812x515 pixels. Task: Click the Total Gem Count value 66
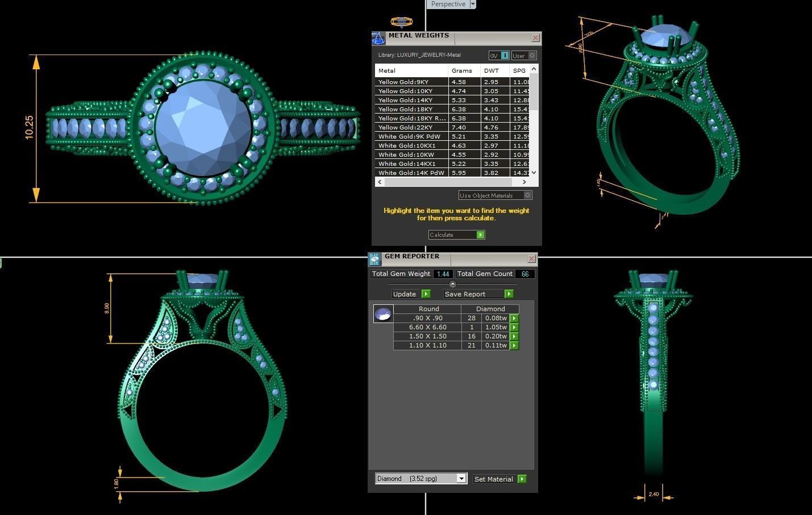tap(525, 274)
